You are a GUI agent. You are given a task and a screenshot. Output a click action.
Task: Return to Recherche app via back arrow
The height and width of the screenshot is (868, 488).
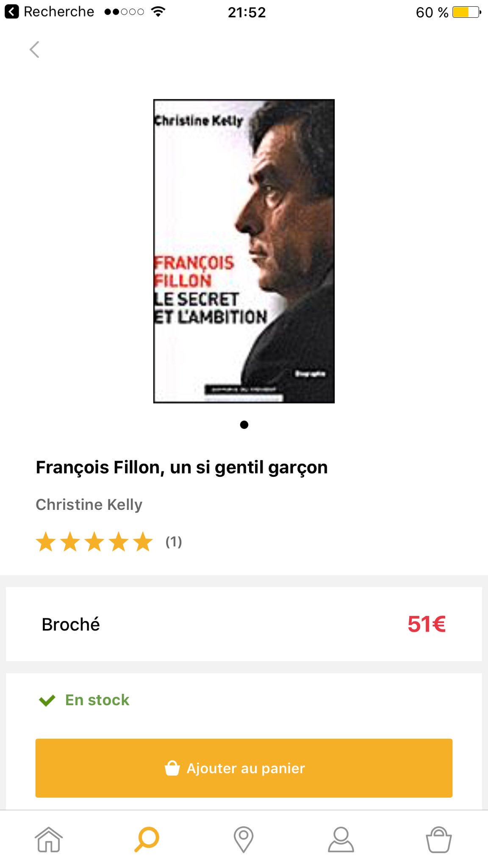[11, 11]
